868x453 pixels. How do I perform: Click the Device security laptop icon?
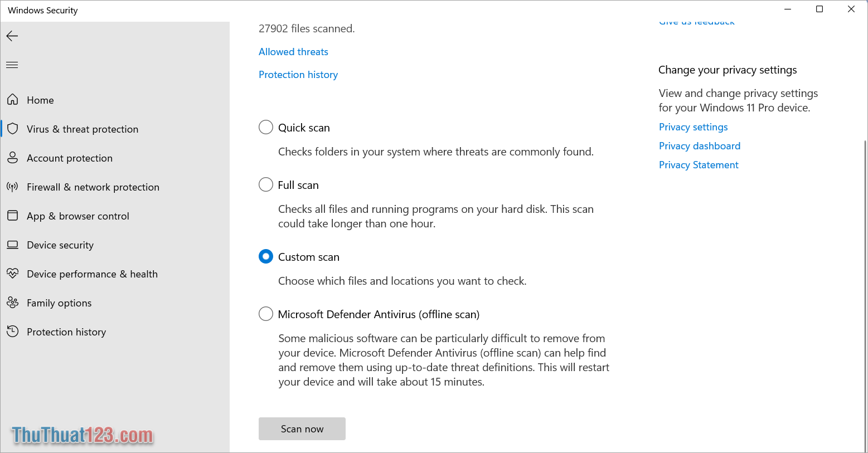[x=12, y=245]
